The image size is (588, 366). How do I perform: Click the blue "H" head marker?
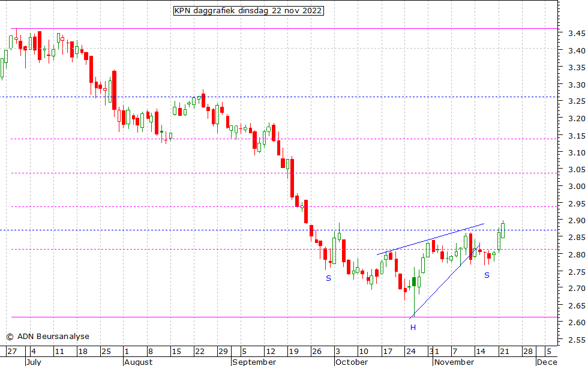(413, 328)
